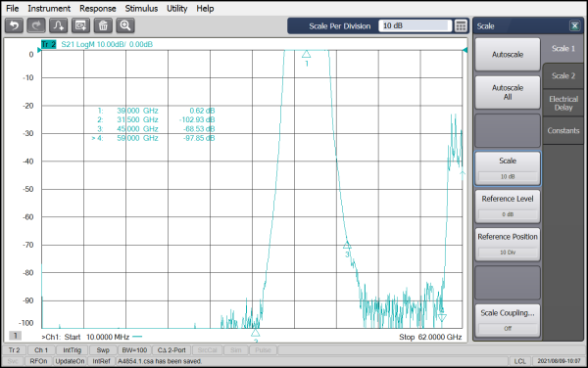Click the Undo arrow icon

[15, 25]
